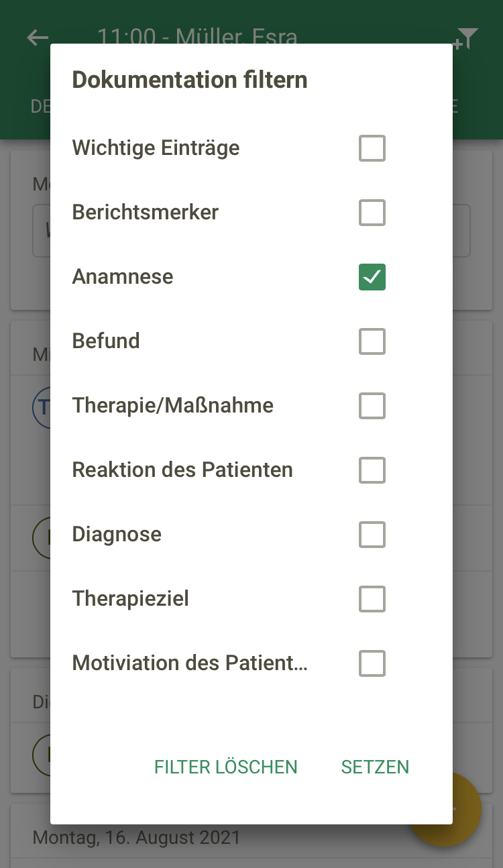
Task: Click the 11:00 Müller, Esra appointment title
Action: [198, 38]
